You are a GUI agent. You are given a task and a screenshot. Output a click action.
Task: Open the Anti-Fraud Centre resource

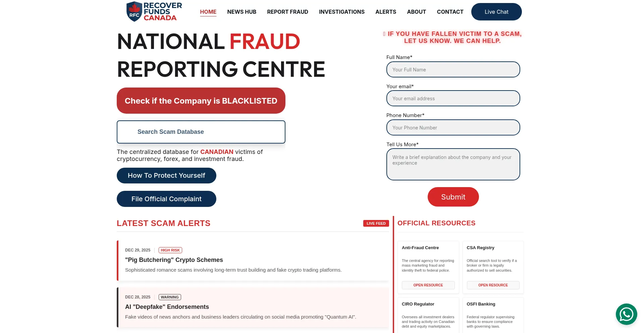428,285
